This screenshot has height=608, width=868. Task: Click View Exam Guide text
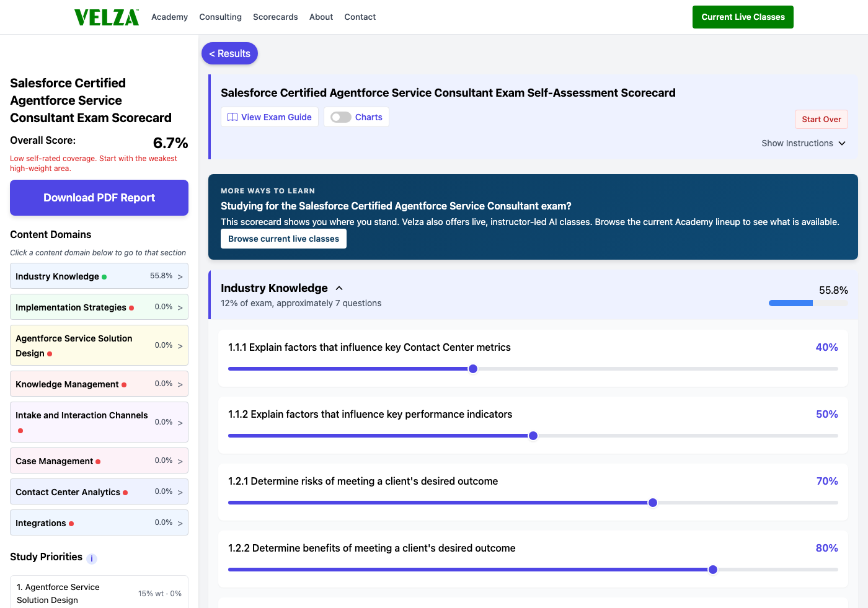pos(277,117)
